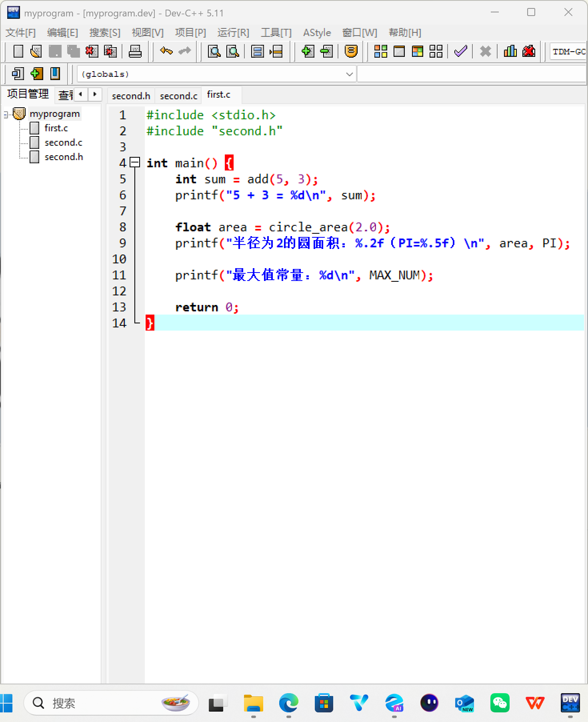588x722 pixels.
Task: Click the empty function list box beside (globals)
Action: 472,74
